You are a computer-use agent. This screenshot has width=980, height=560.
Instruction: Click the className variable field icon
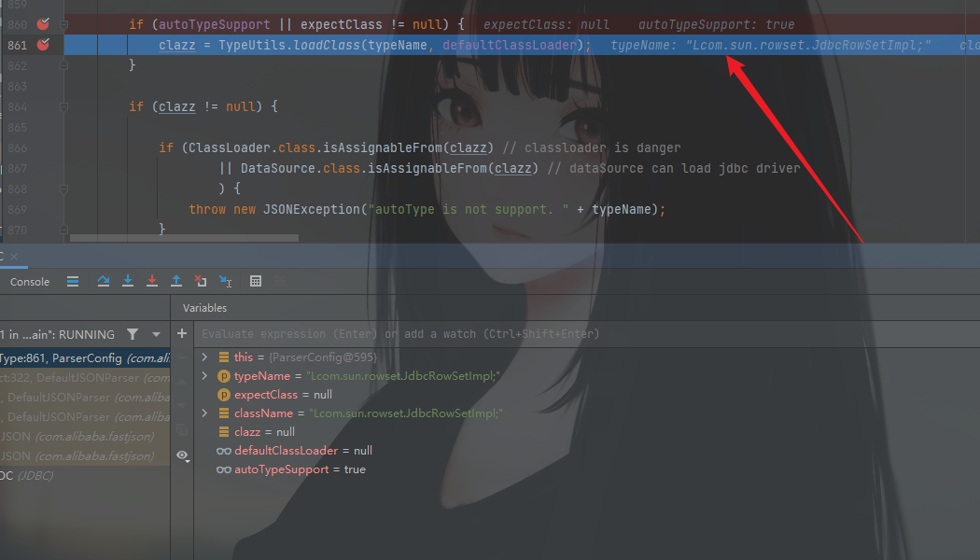tap(224, 413)
